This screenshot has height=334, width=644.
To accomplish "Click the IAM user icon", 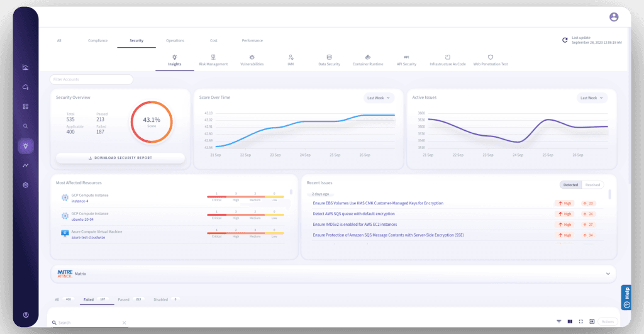I will pos(291,57).
